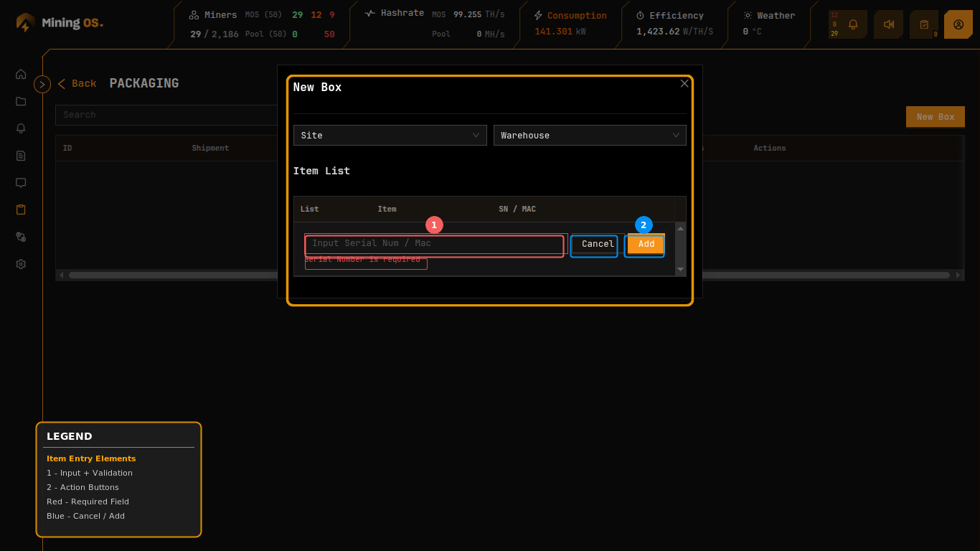This screenshot has width=980, height=551.
Task: Open sidebar notifications bell icon
Action: tap(21, 128)
